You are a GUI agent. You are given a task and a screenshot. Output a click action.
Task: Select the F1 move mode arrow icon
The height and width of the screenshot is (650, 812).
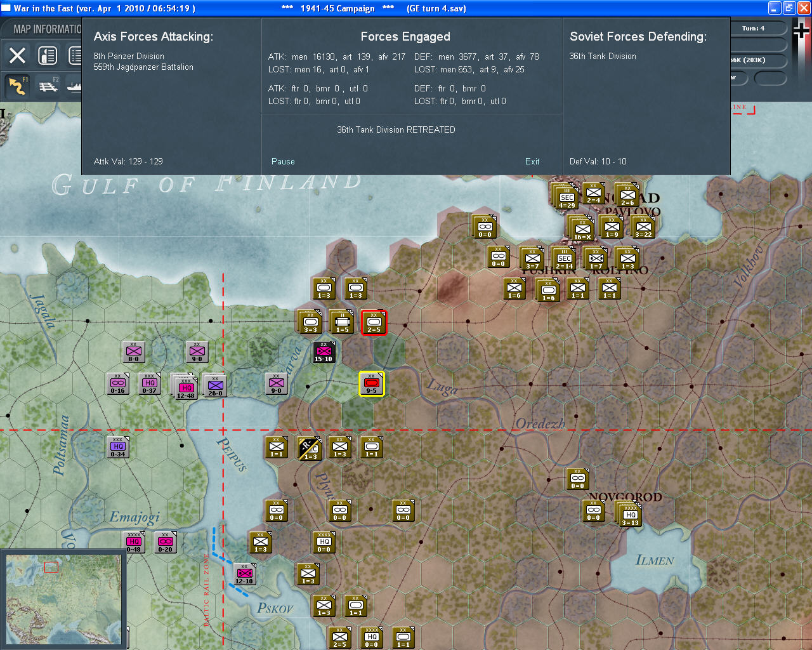[18, 85]
